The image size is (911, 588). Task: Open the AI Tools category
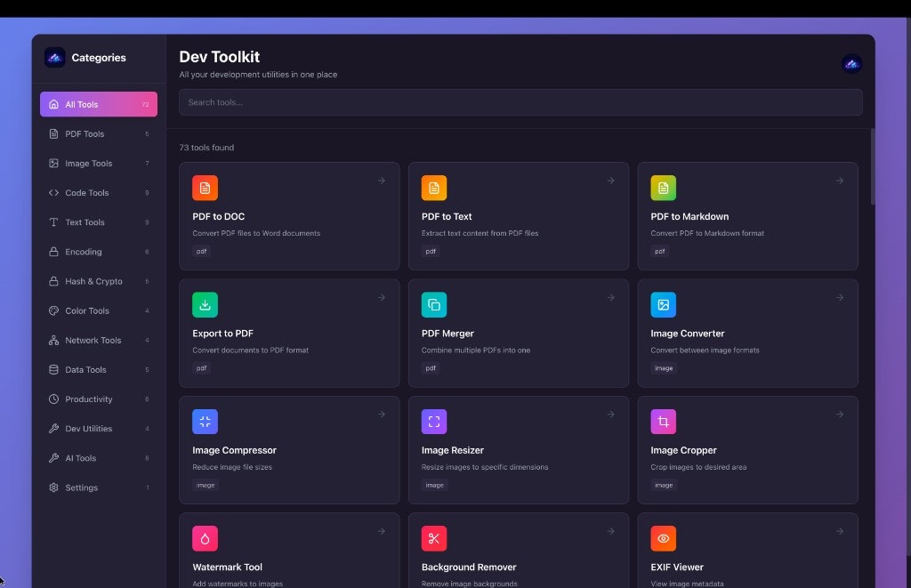coord(99,458)
